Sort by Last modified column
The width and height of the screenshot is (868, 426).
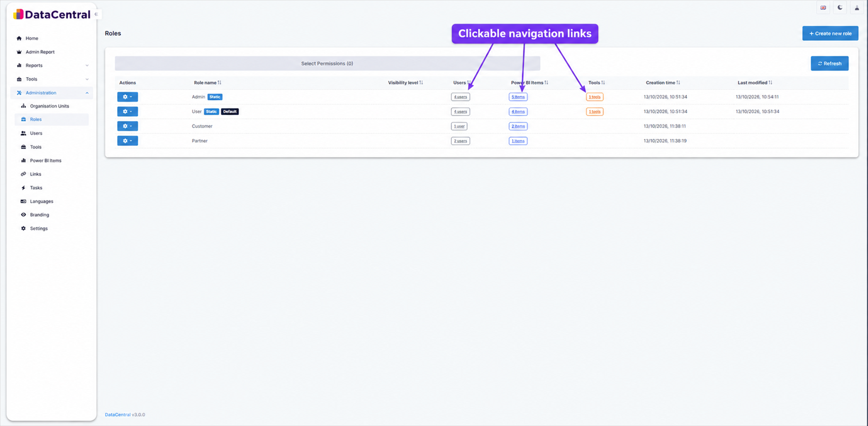coord(755,82)
